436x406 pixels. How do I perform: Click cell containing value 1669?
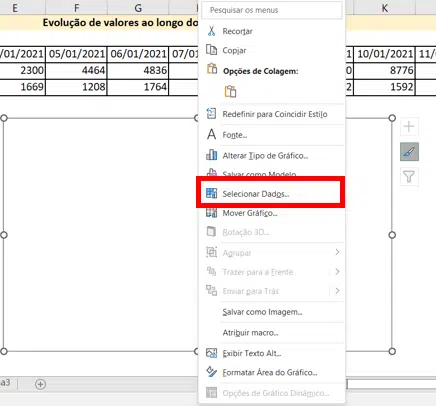click(22, 87)
